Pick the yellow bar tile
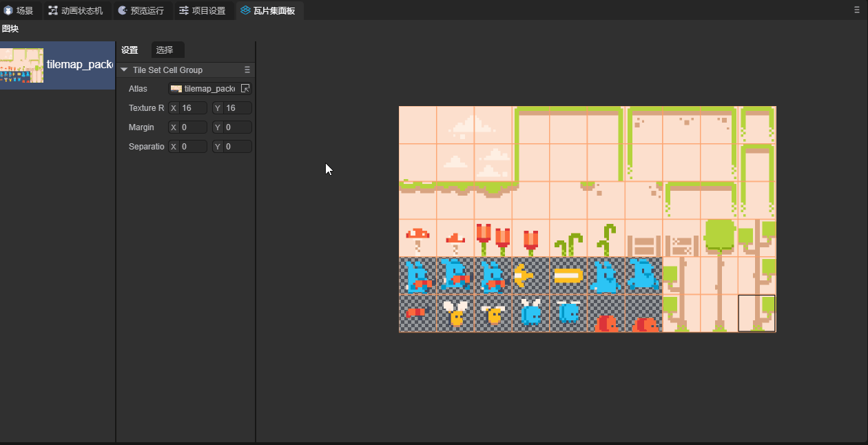868x445 pixels. [x=568, y=276]
